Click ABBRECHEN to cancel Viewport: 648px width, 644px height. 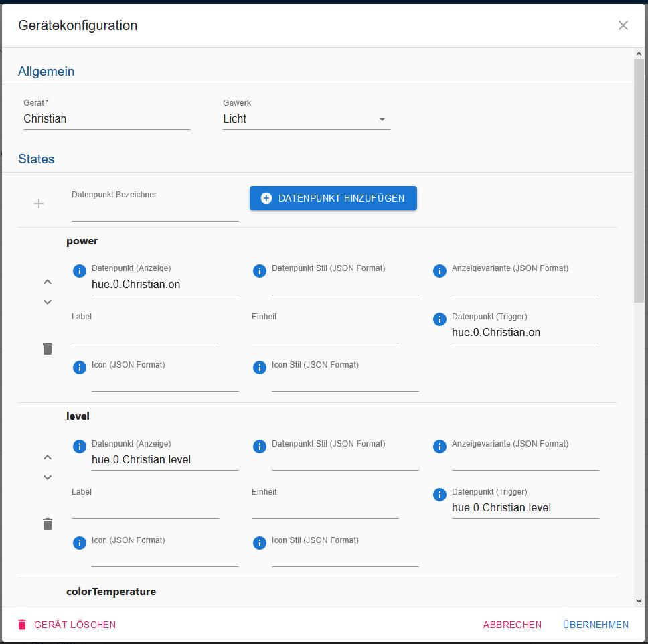click(x=512, y=625)
